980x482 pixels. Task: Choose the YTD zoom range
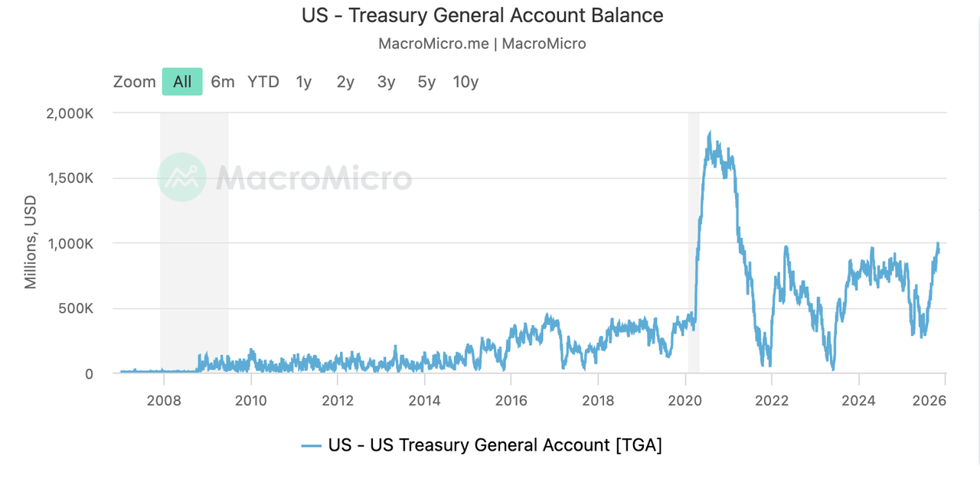click(263, 82)
